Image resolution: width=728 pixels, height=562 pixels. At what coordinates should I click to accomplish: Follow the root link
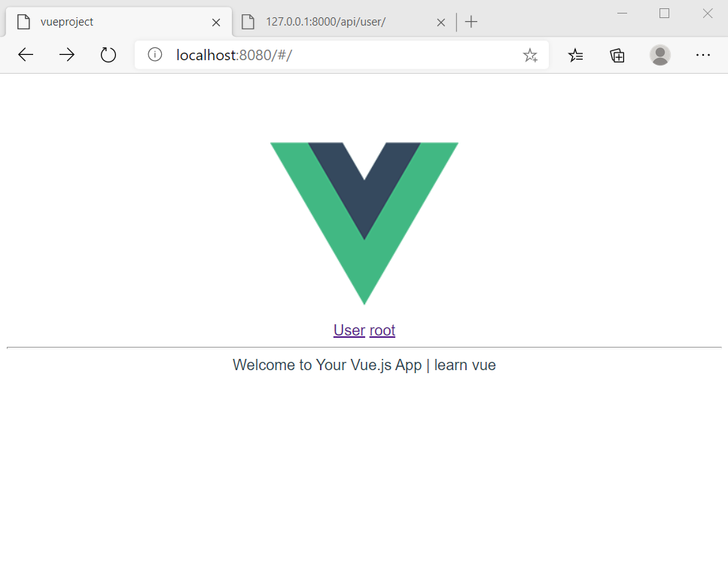point(382,330)
